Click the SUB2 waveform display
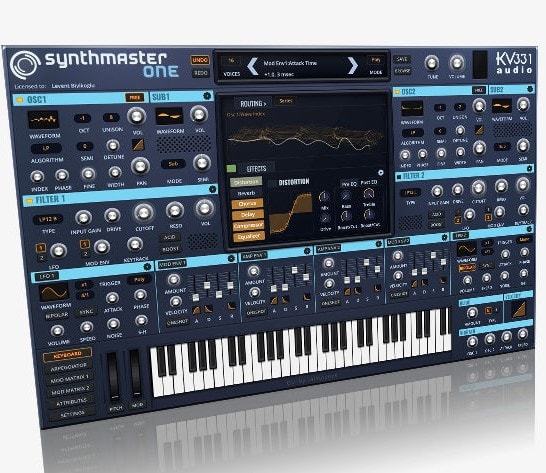The height and width of the screenshot is (473, 546). click(x=502, y=106)
